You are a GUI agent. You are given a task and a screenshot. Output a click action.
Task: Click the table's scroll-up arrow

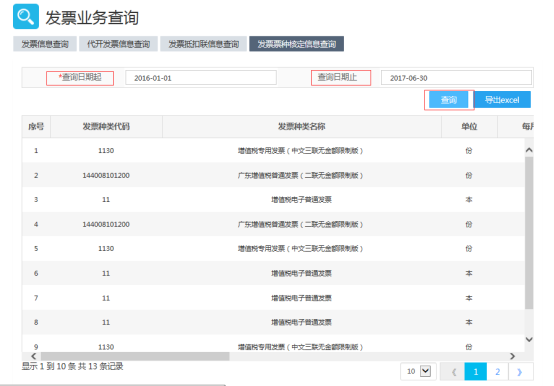[529, 150]
